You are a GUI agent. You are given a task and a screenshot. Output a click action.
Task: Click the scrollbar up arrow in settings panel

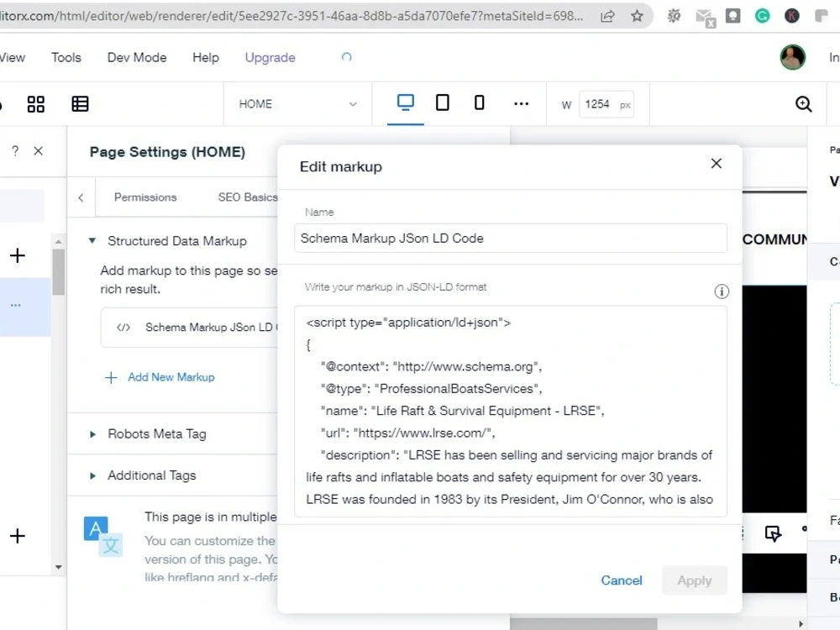pos(59,242)
